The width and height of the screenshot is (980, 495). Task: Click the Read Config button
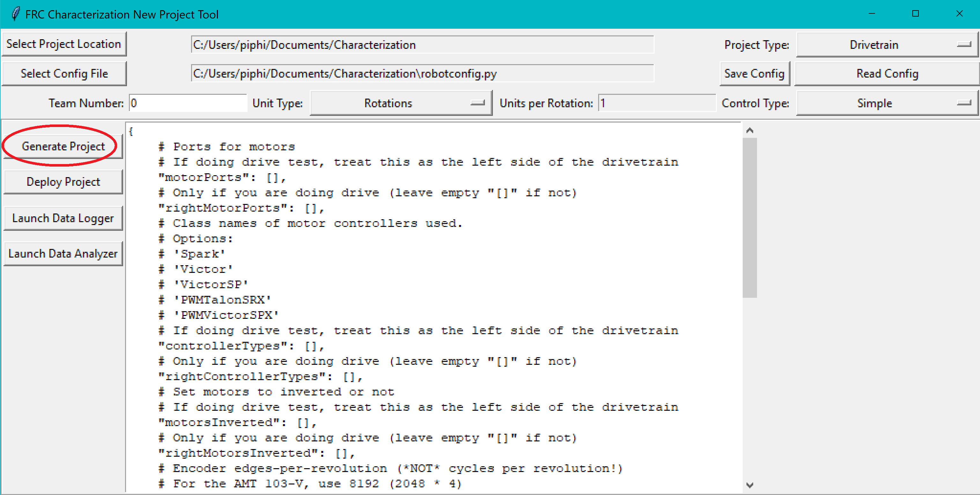pyautogui.click(x=887, y=73)
